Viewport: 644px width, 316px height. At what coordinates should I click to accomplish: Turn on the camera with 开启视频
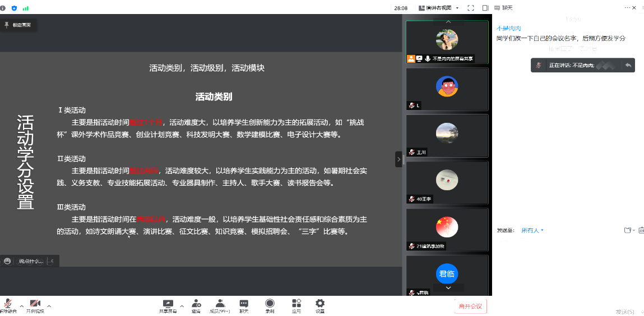point(35,304)
